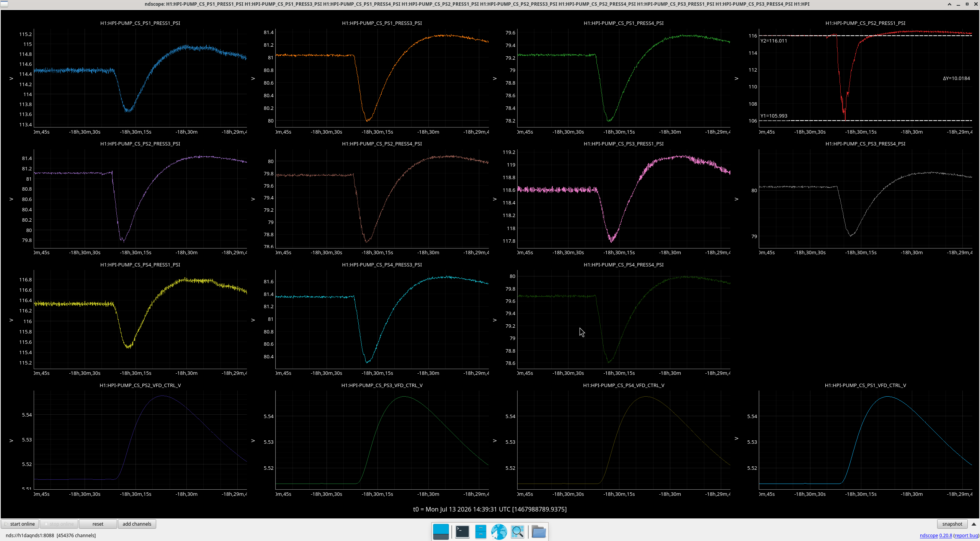Open the ndscope homepage link

[929, 535]
